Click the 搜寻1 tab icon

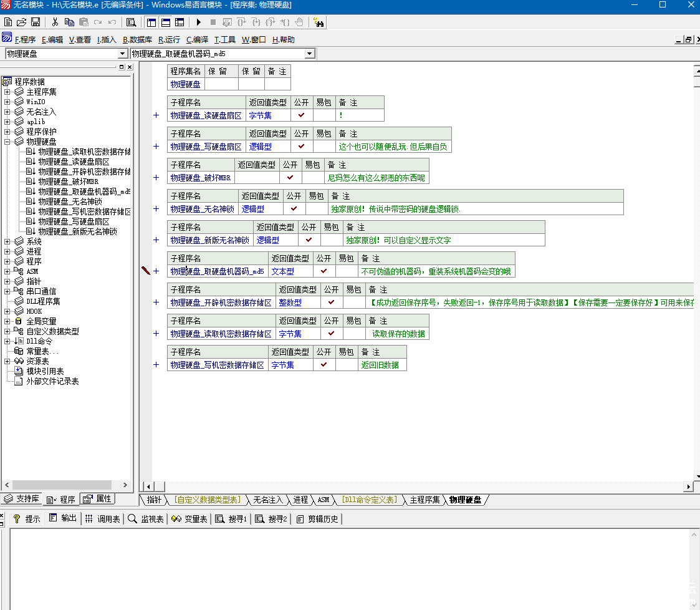click(x=219, y=519)
